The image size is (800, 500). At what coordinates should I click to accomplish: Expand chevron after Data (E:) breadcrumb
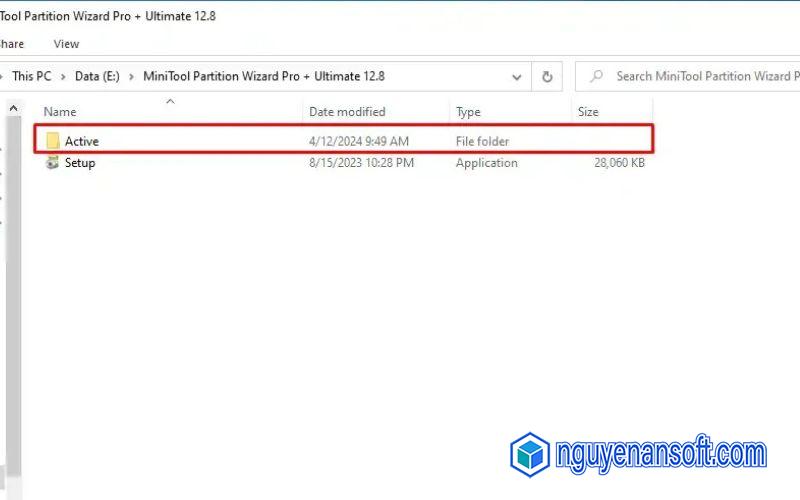click(x=131, y=77)
